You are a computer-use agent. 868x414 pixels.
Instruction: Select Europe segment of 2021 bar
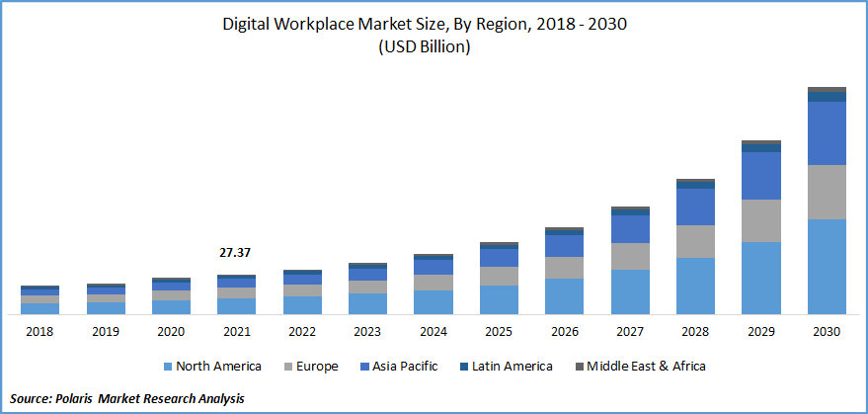[x=236, y=293]
